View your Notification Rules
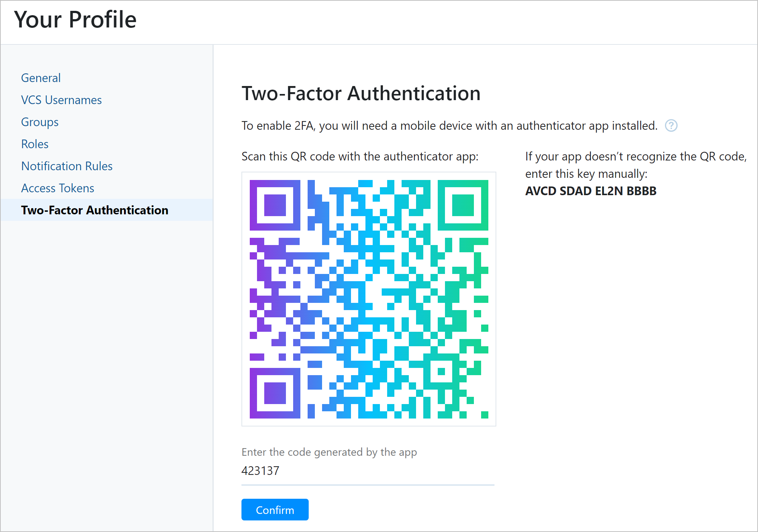This screenshot has height=532, width=758. click(67, 166)
